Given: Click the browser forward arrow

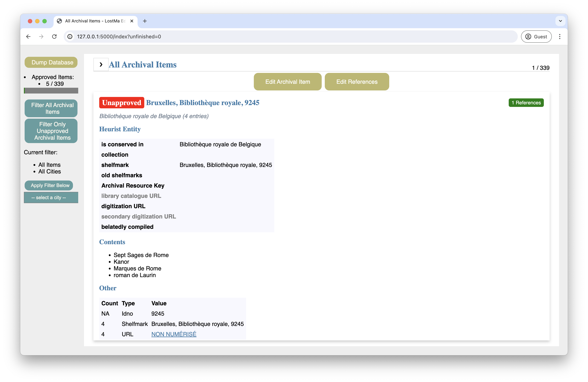Looking at the screenshot, I should (41, 37).
